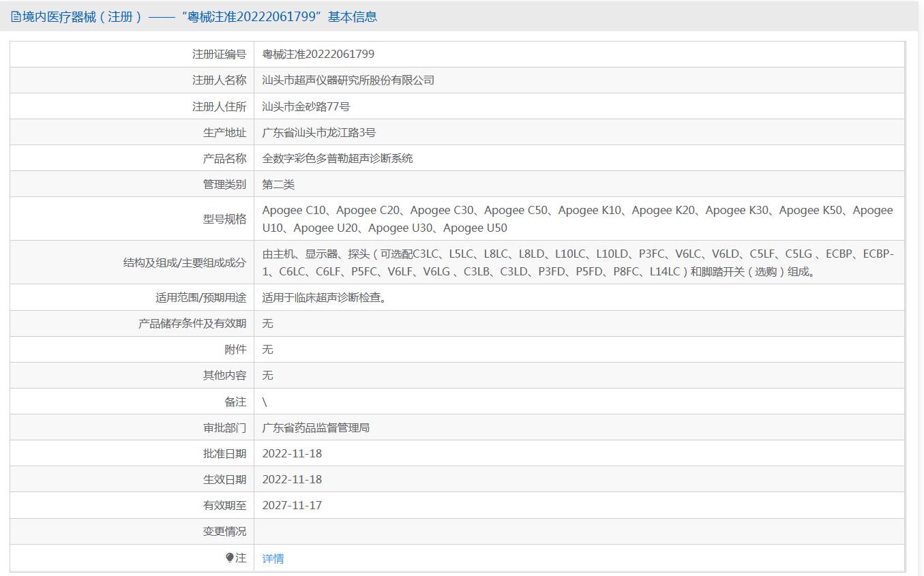The width and height of the screenshot is (924, 576).
Task: Select the 结构及组成/主要组成成分 label
Action: pyautogui.click(x=184, y=262)
